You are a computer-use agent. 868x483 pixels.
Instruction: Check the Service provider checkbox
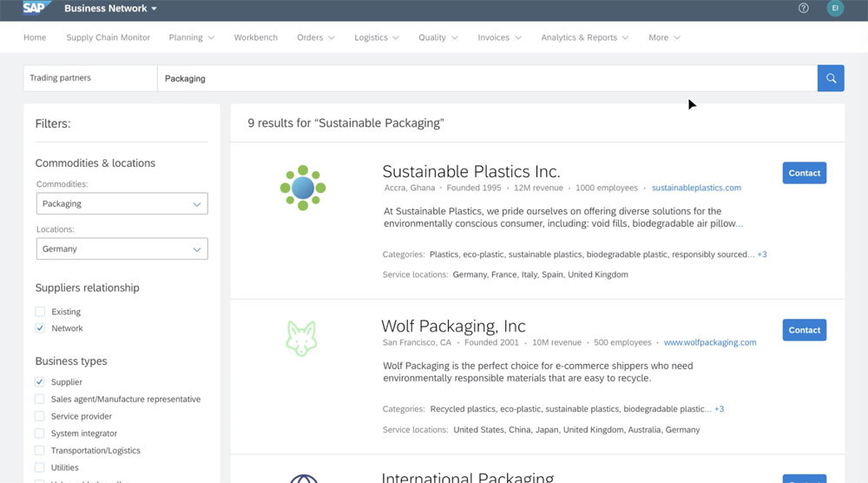pyautogui.click(x=39, y=416)
